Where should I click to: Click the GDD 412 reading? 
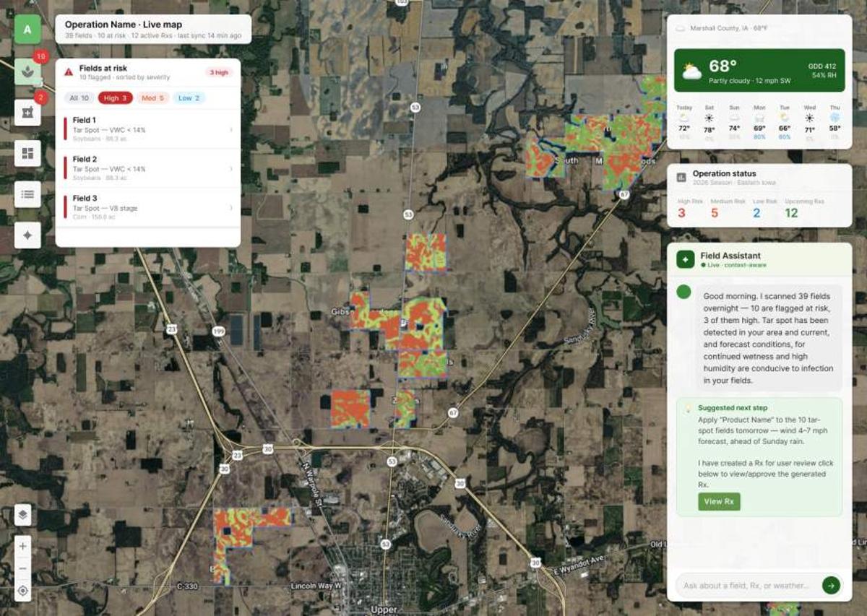(x=821, y=66)
